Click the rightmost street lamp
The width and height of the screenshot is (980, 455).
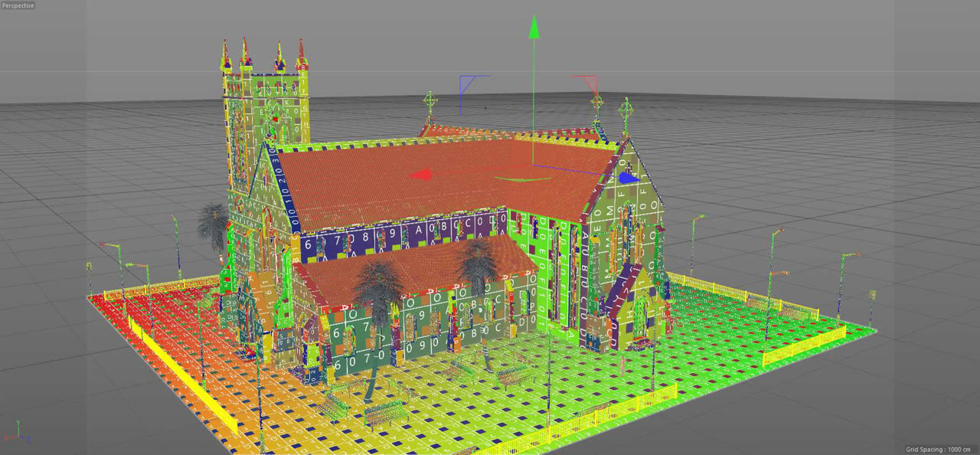[845, 283]
